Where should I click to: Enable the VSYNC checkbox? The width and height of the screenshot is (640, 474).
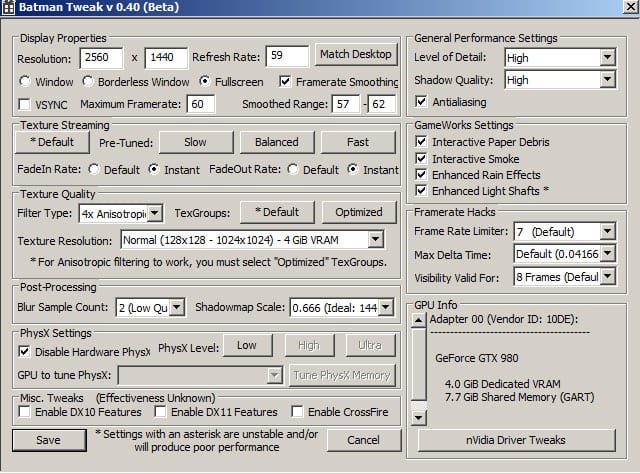click(26, 104)
